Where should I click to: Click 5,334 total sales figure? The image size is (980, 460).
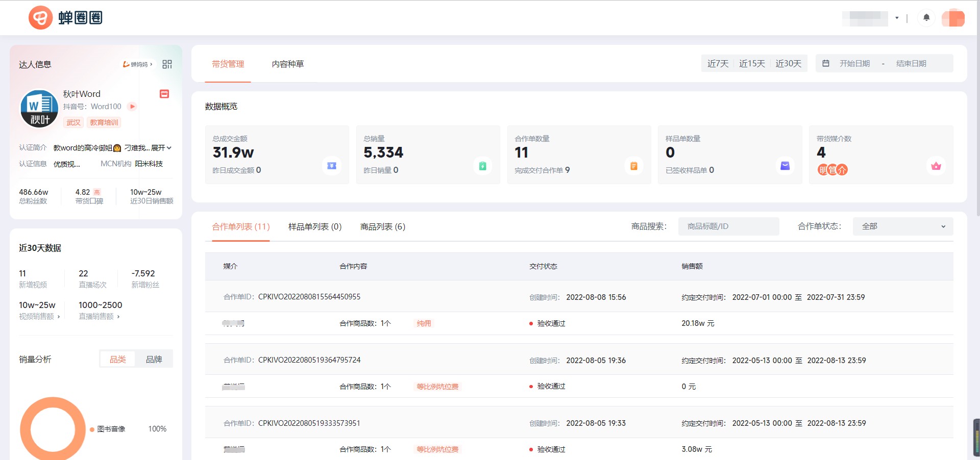[383, 152]
